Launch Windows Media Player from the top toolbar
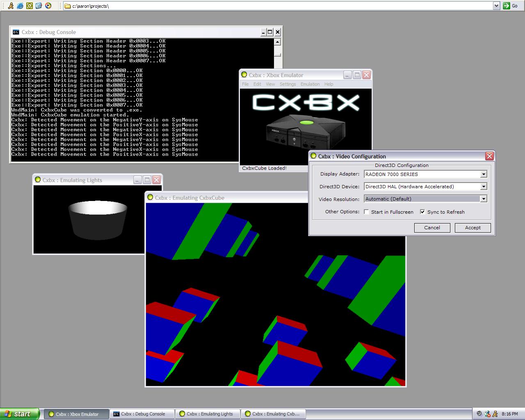 coord(48,6)
